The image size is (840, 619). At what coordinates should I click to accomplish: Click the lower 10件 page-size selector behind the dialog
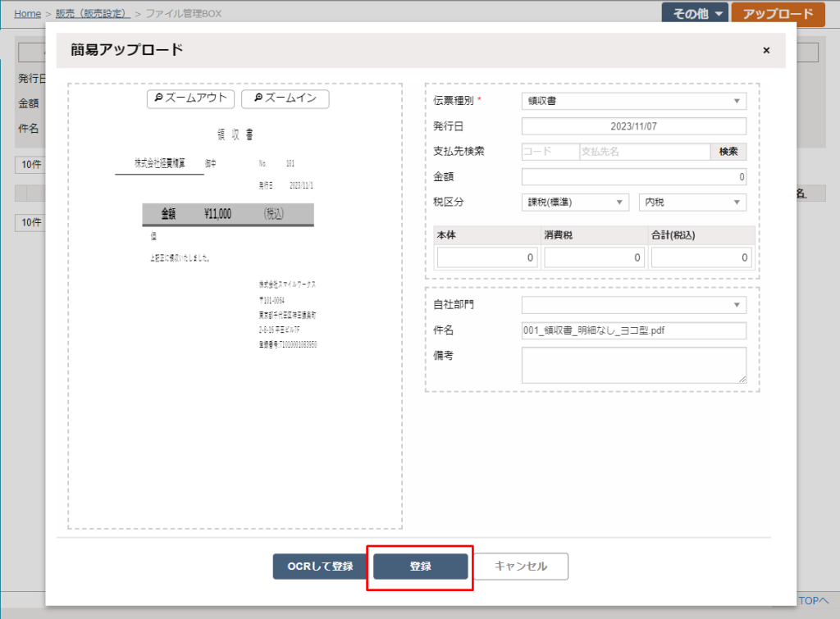pyautogui.click(x=30, y=222)
